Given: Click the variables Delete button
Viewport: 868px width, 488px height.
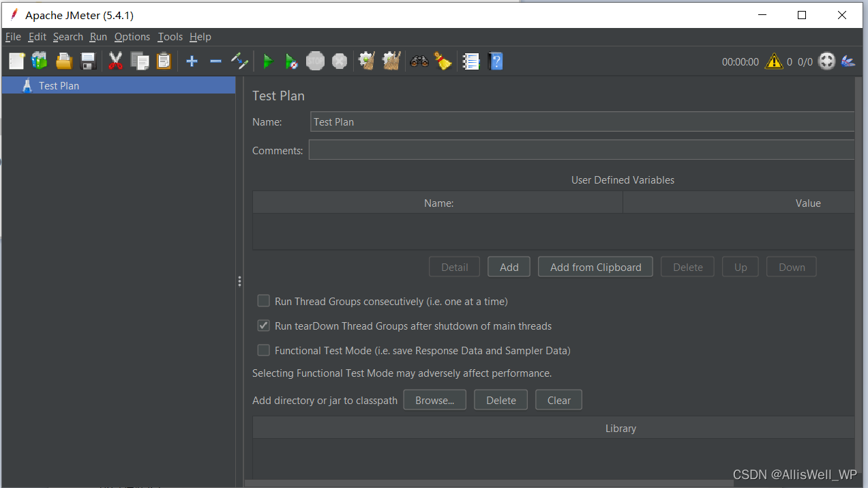Looking at the screenshot, I should tap(688, 268).
